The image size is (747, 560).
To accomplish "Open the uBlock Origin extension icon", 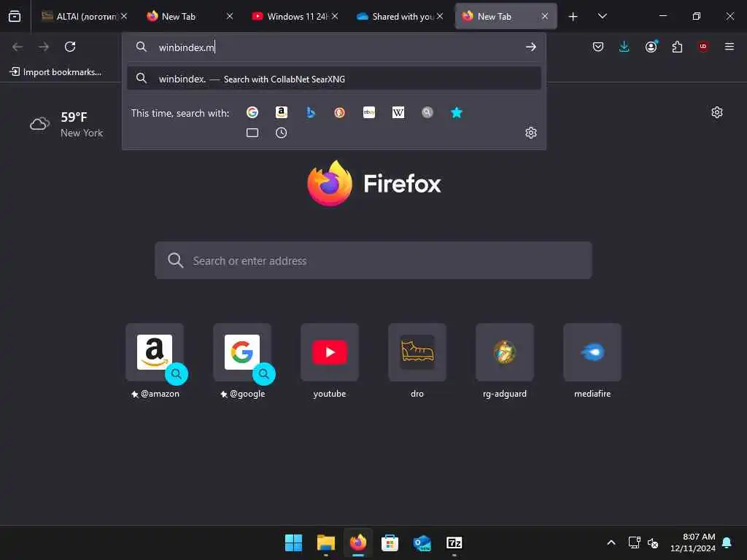I will 703,47.
